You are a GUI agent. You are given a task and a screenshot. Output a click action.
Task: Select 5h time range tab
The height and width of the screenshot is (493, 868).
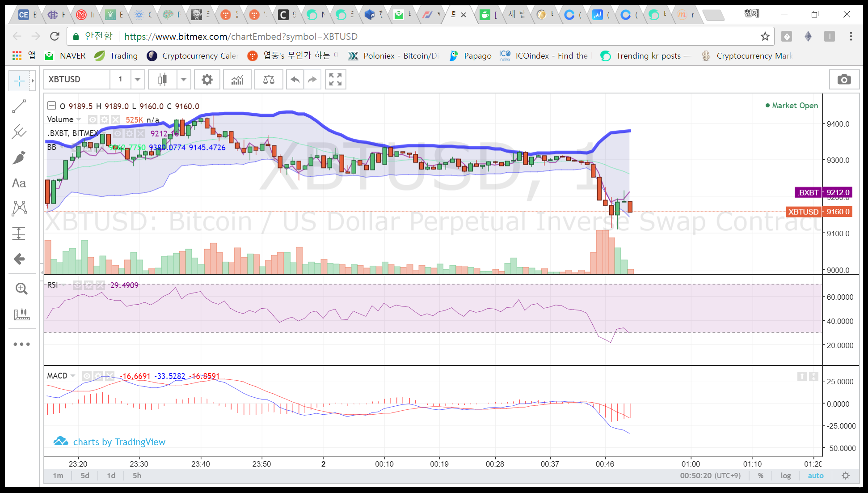(137, 476)
